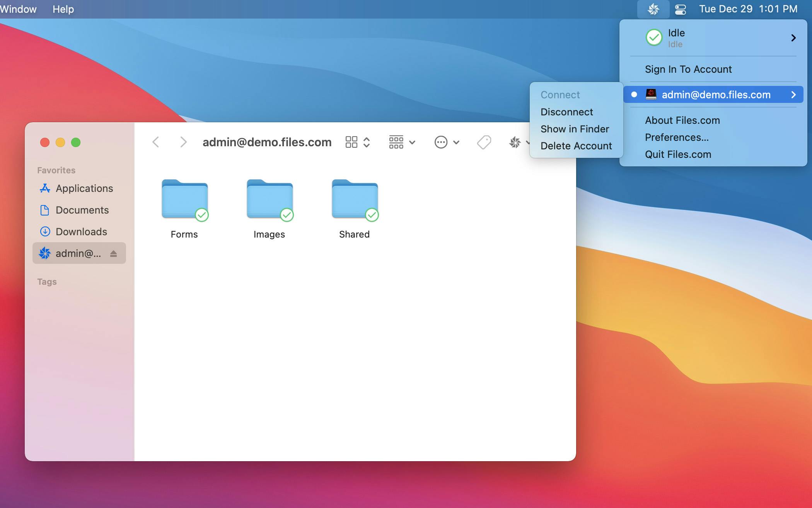The image size is (812, 508).
Task: Select Disconnect from the account submenu
Action: [x=566, y=112]
